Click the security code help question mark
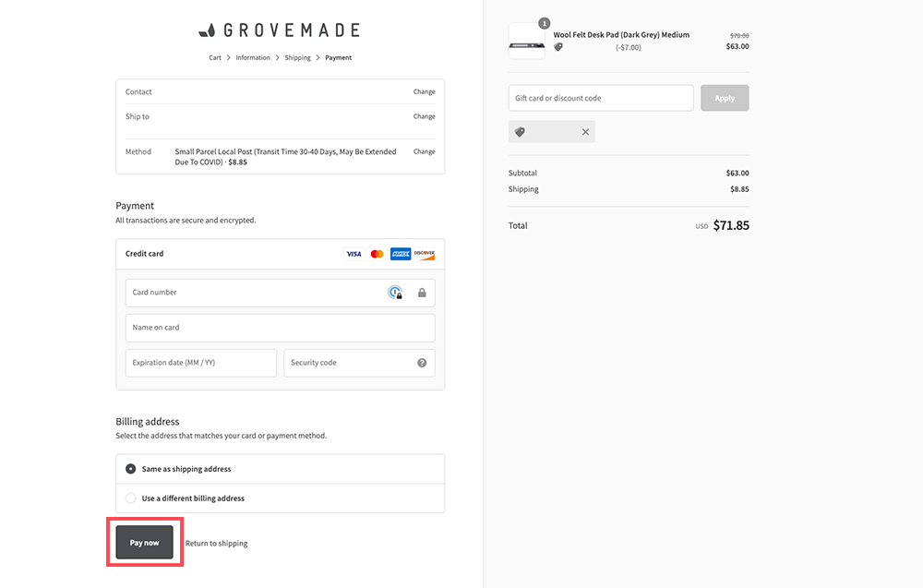 [422, 363]
